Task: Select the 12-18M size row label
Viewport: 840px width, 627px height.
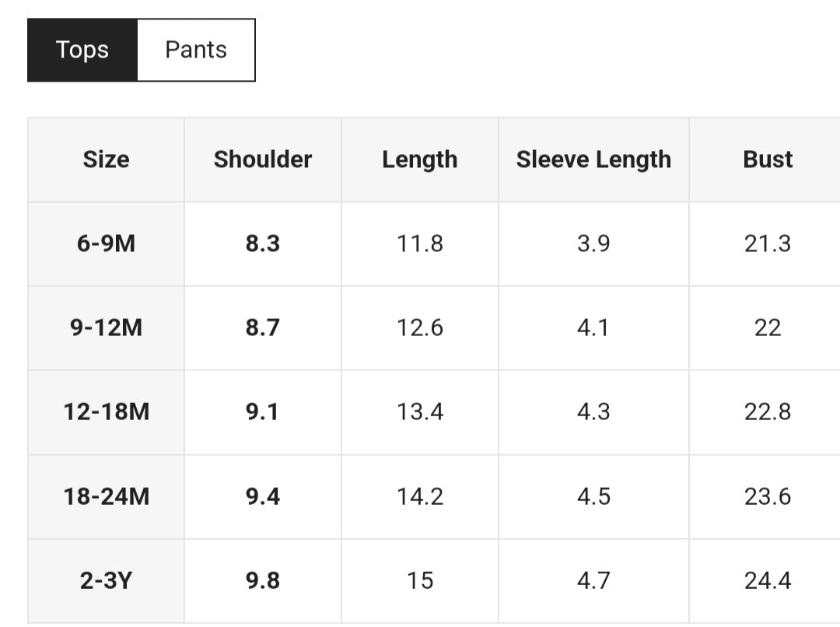Action: [x=106, y=412]
